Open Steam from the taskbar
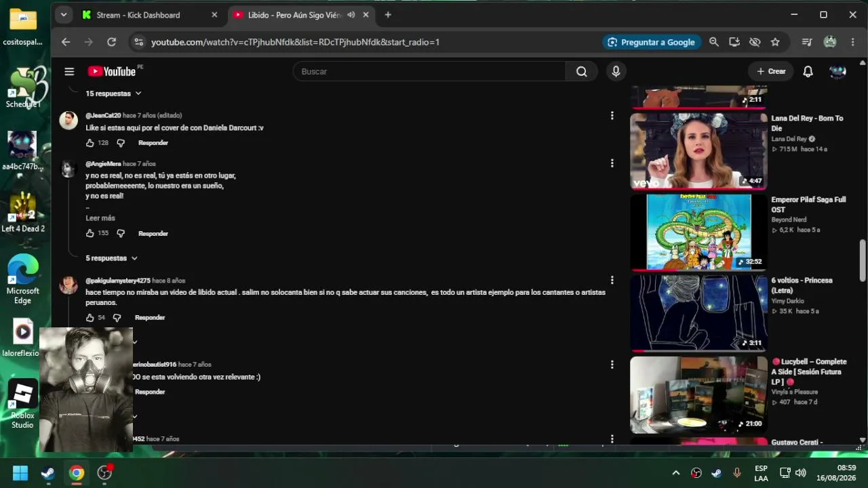This screenshot has width=868, height=488. tap(48, 473)
